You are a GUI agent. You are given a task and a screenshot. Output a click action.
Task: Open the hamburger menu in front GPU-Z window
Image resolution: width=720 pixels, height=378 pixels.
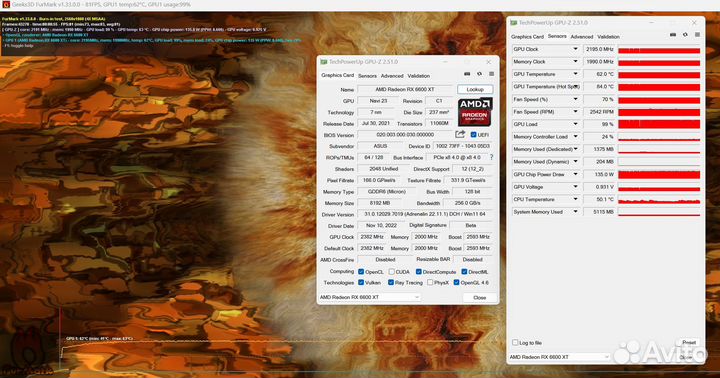pos(491,74)
